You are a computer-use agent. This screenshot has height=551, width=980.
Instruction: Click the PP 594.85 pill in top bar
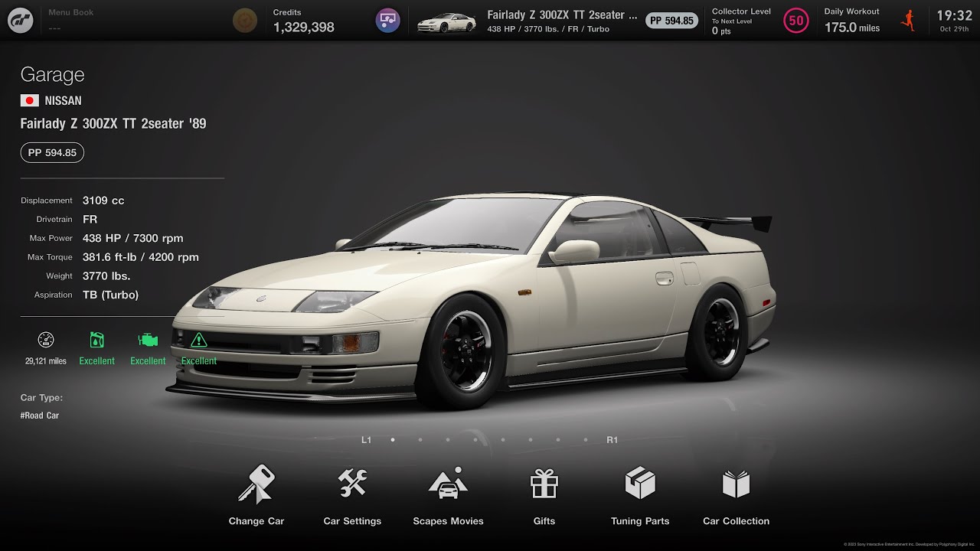point(671,21)
